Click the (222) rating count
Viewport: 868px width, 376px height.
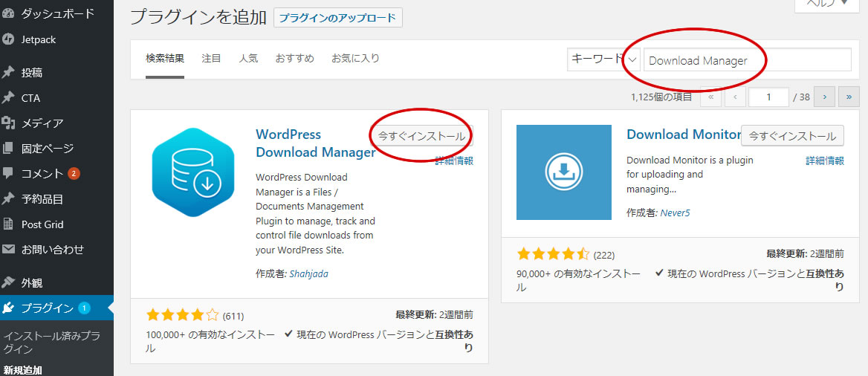(604, 256)
